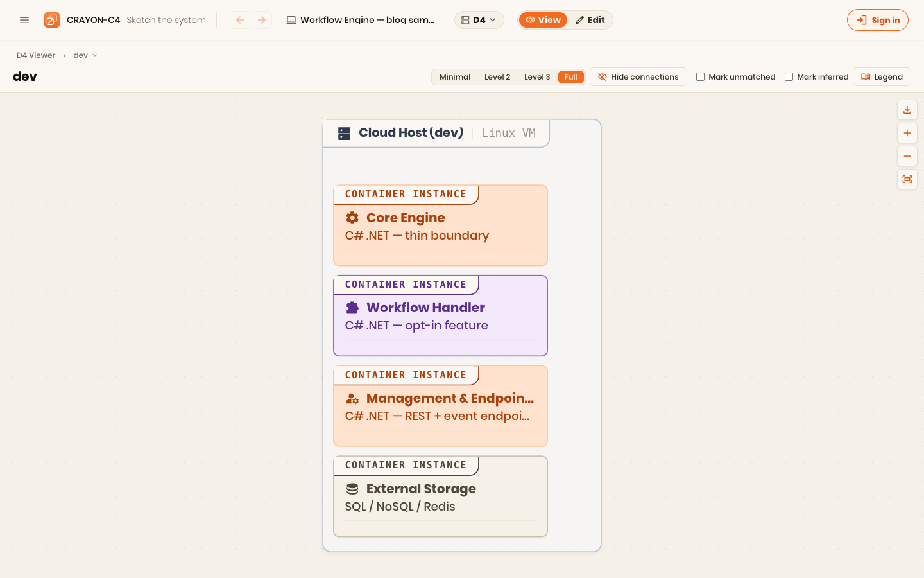Select the Full detail tab
Screen dimensions: 924x578
570,77
